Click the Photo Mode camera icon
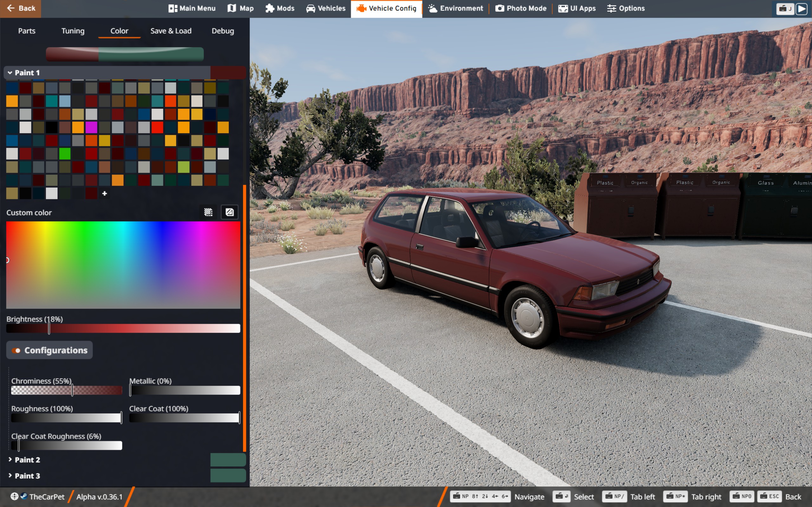The image size is (812, 507). 500,8
